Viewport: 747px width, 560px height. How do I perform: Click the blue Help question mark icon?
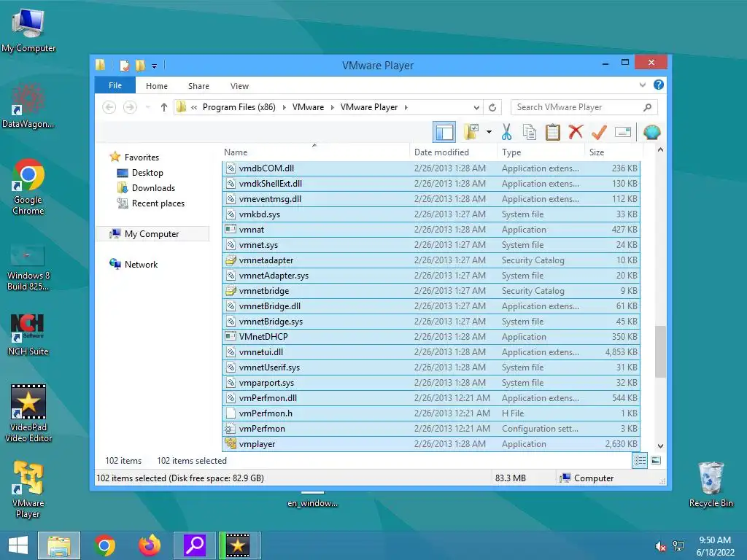(659, 85)
